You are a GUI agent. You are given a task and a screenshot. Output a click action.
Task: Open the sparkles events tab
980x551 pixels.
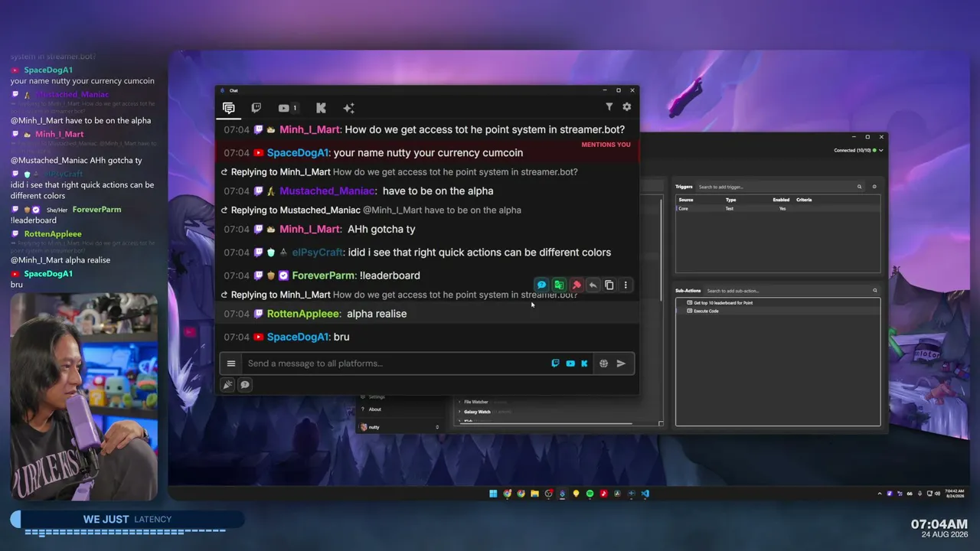(x=348, y=108)
